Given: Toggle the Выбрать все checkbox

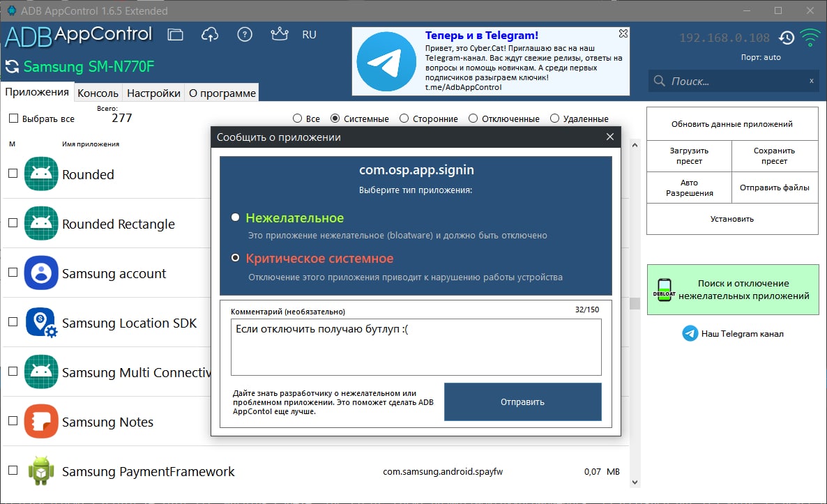Looking at the screenshot, I should [x=14, y=119].
